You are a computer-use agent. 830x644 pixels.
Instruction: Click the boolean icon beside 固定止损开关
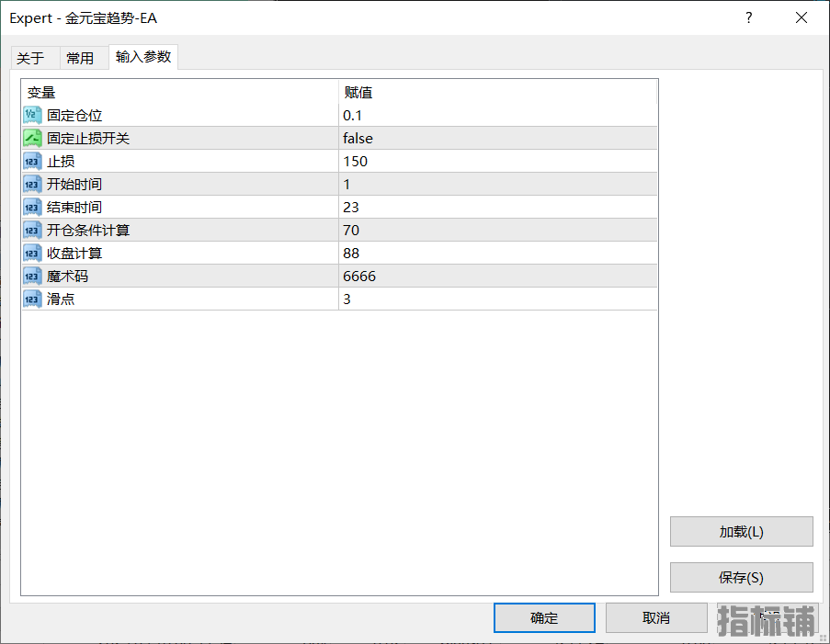click(32, 138)
